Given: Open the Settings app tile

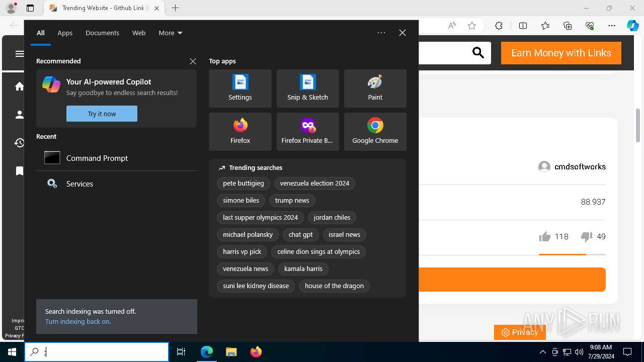Looking at the screenshot, I should point(240,88).
